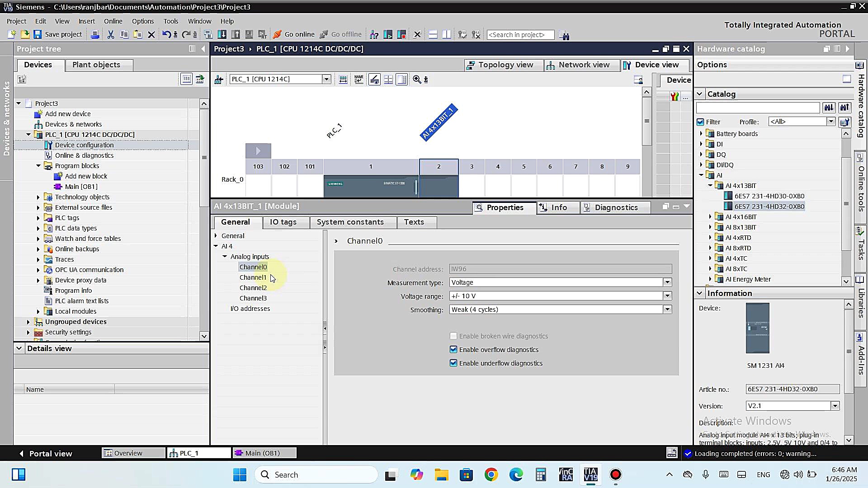Screen dimensions: 868x488
Task: Click the Project tree vertical scrollbar down arrow
Action: coord(204,336)
